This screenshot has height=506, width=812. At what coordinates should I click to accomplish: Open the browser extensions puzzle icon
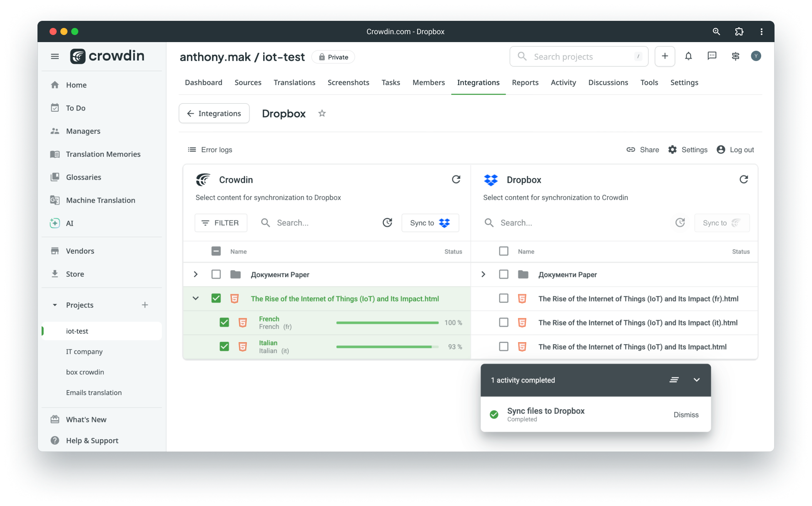point(739,32)
